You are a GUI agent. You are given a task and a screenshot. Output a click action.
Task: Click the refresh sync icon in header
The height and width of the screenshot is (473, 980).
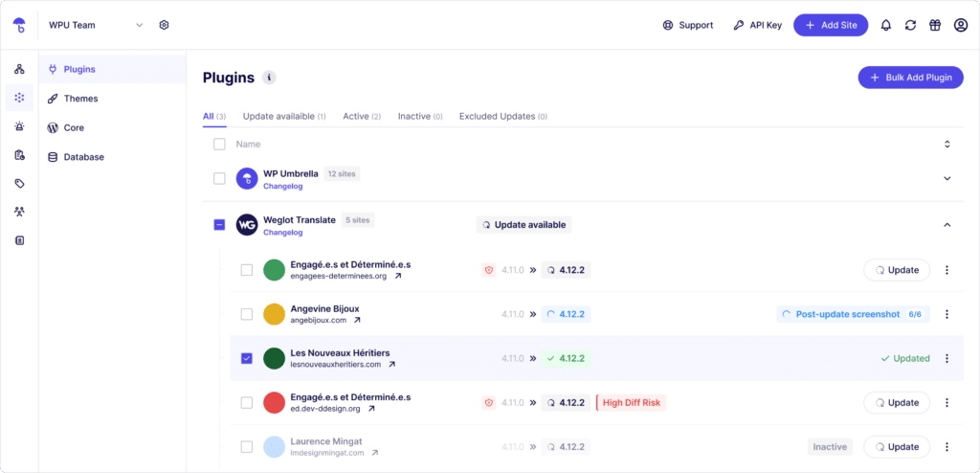tap(911, 25)
